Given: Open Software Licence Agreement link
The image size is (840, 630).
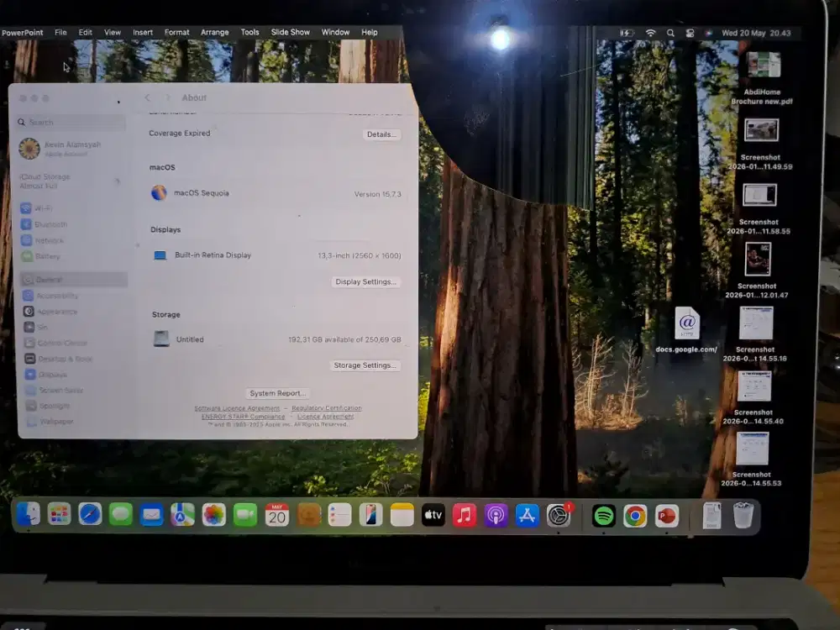Looking at the screenshot, I should (x=237, y=408).
